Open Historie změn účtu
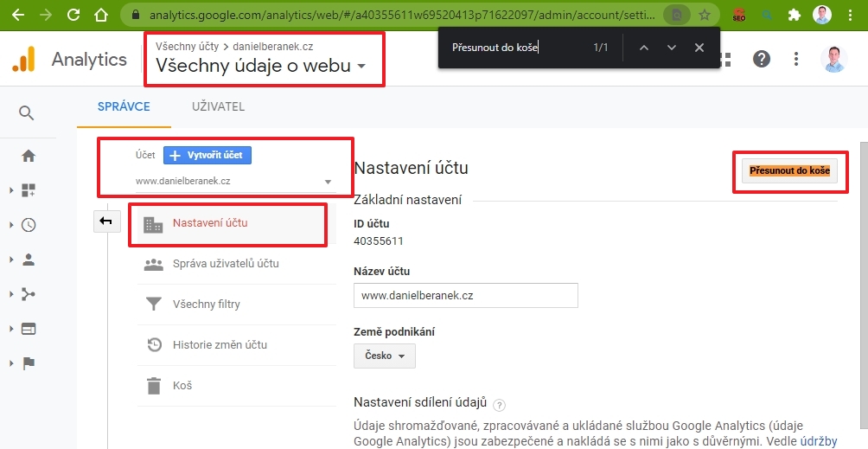Image resolution: width=868 pixels, height=449 pixels. [236, 345]
